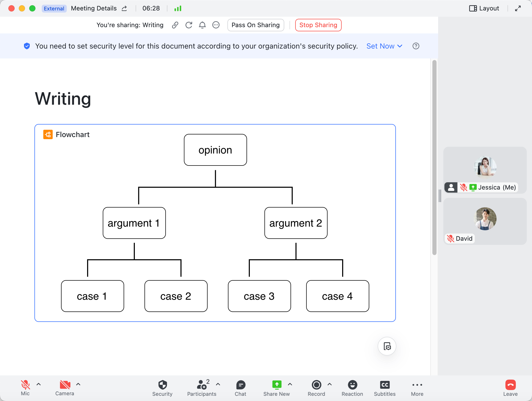Viewport: 532px width, 401px height.
Task: Click Jessica's host person icon
Action: point(451,187)
